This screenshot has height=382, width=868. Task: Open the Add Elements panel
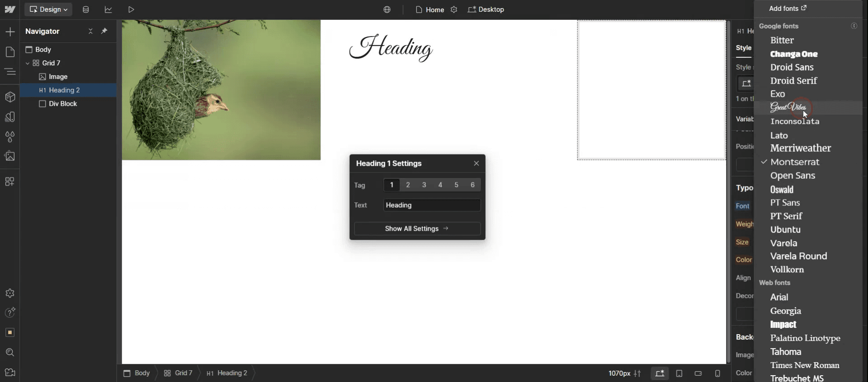[10, 32]
